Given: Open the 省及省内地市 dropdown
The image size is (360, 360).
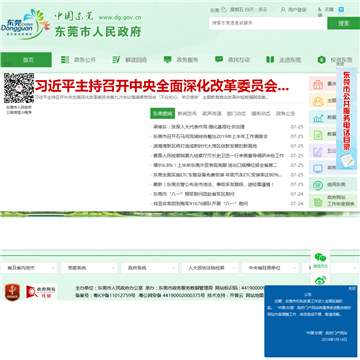Looking at the screenshot, I should coord(29,268).
